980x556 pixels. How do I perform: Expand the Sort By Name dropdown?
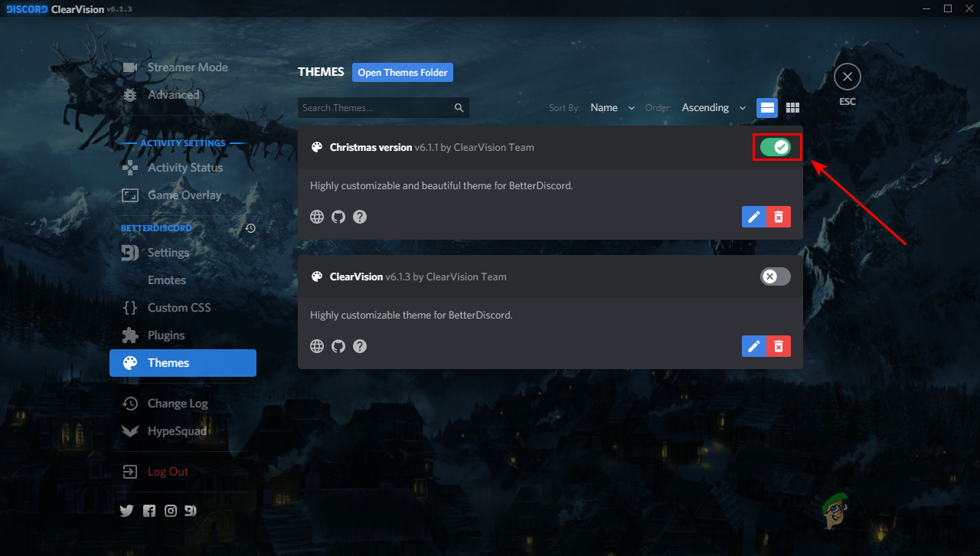pos(612,108)
